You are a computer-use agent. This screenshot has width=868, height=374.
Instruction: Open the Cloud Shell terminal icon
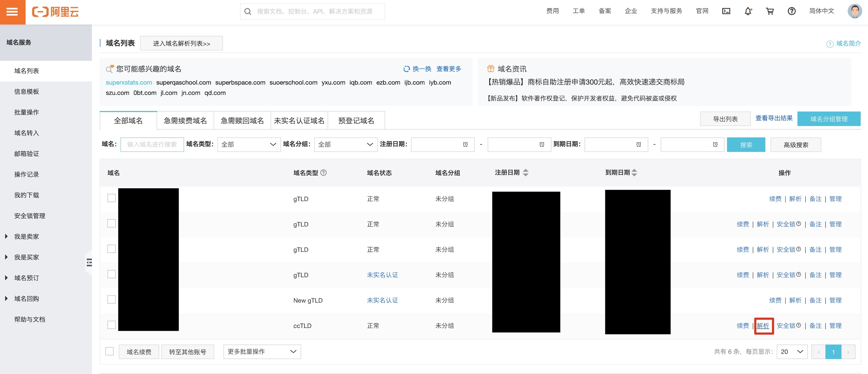726,11
